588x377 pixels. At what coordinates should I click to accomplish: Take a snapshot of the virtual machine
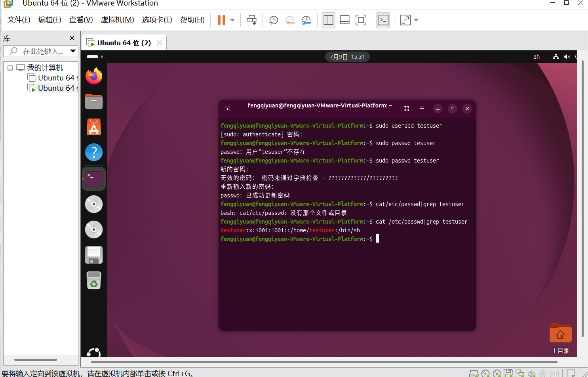(274, 20)
